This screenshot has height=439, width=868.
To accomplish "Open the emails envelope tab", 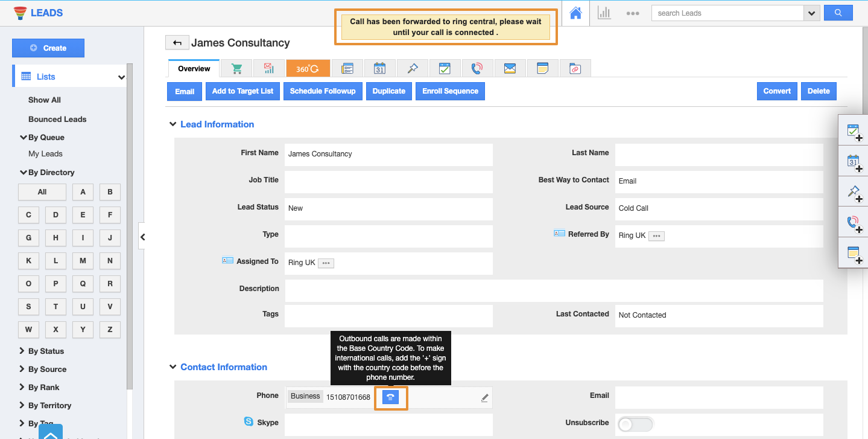I will [510, 68].
